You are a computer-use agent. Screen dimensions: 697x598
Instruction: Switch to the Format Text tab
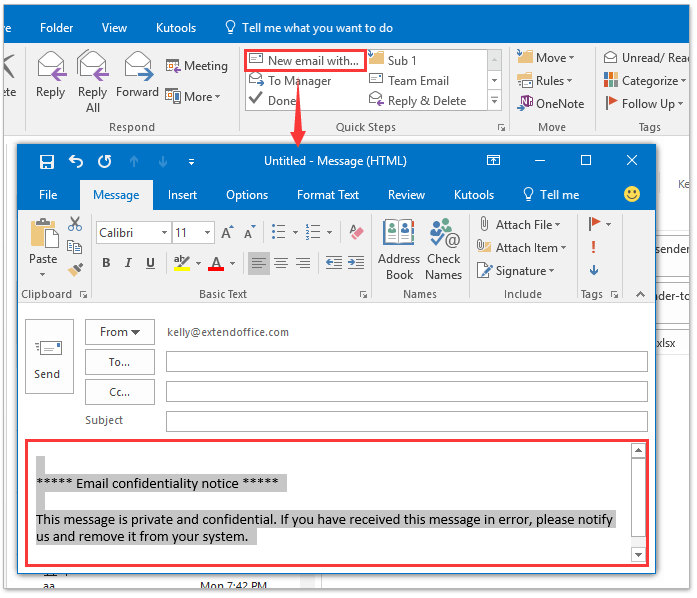point(328,195)
